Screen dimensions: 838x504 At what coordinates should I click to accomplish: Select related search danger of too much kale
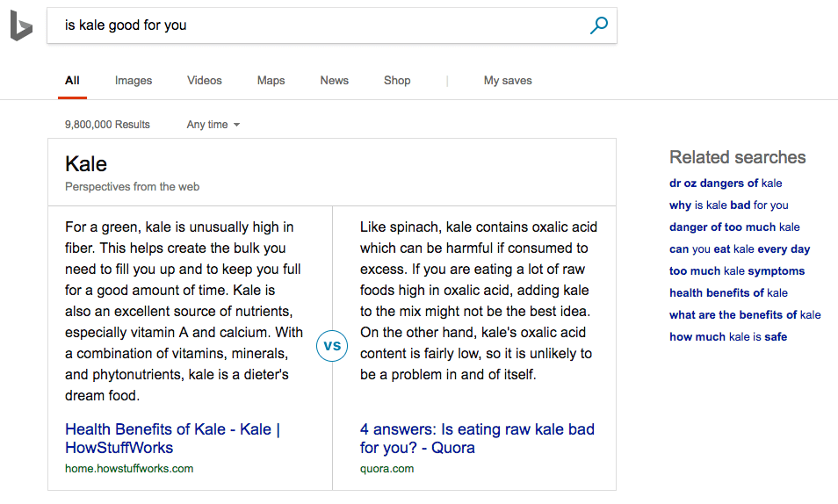point(734,227)
